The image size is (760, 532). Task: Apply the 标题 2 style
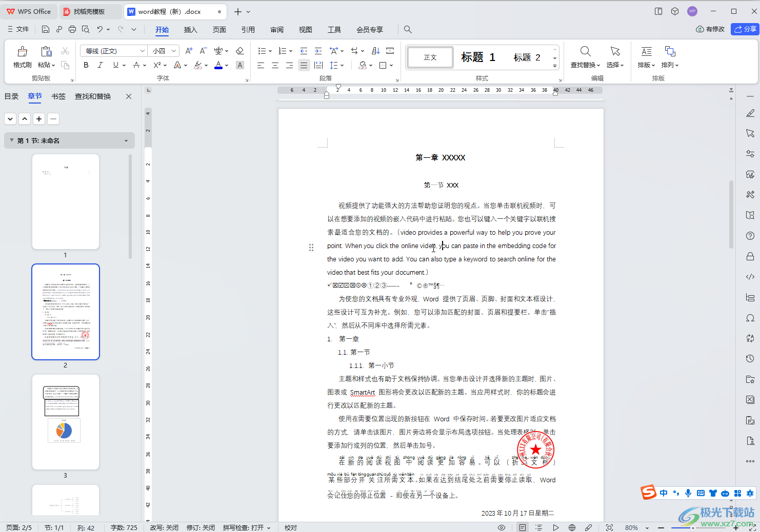(527, 57)
